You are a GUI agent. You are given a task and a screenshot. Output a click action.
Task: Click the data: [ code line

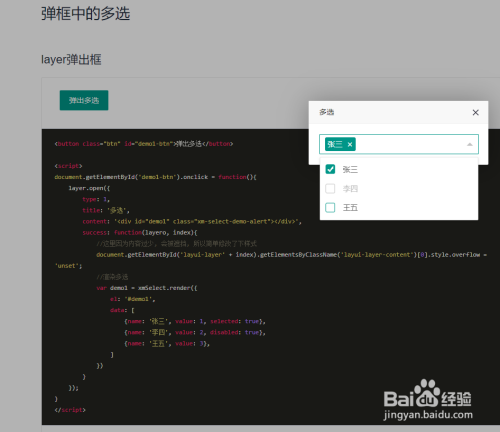(x=122, y=310)
